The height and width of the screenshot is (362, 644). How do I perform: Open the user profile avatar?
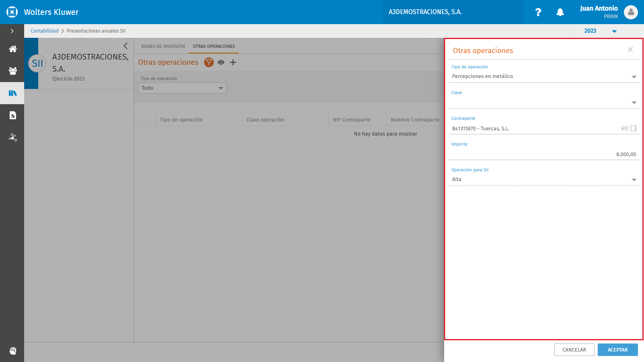pos(631,12)
